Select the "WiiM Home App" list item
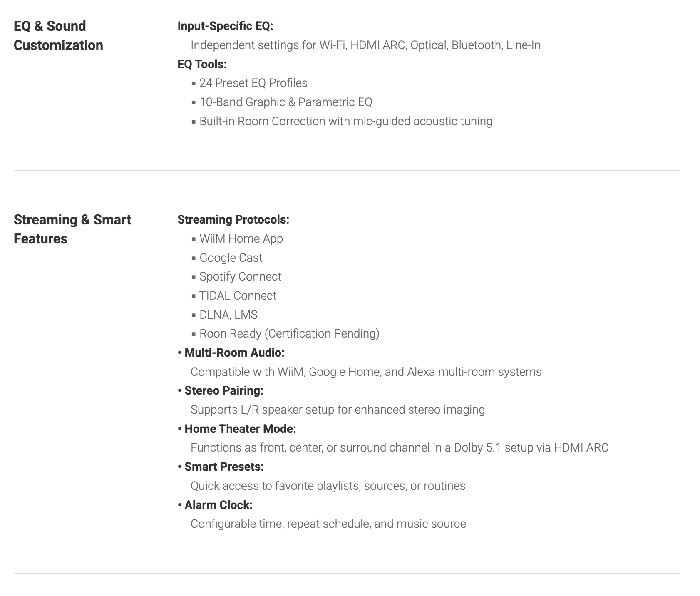Image resolution: width=700 pixels, height=596 pixels. coord(241,238)
